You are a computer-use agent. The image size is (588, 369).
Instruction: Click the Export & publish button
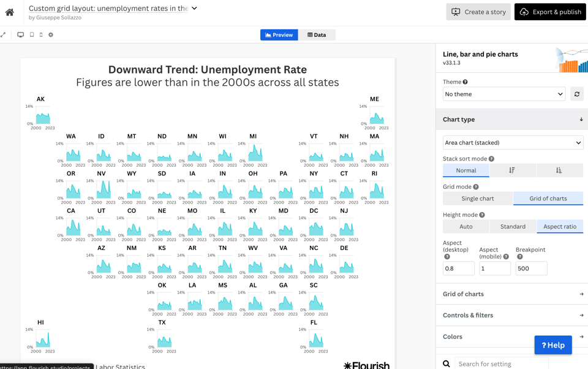coord(550,12)
